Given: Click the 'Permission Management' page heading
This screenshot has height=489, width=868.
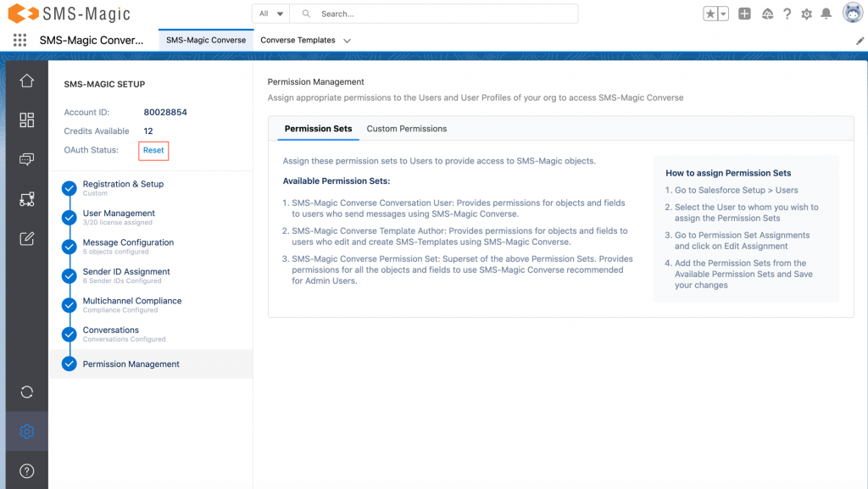Looking at the screenshot, I should (315, 82).
